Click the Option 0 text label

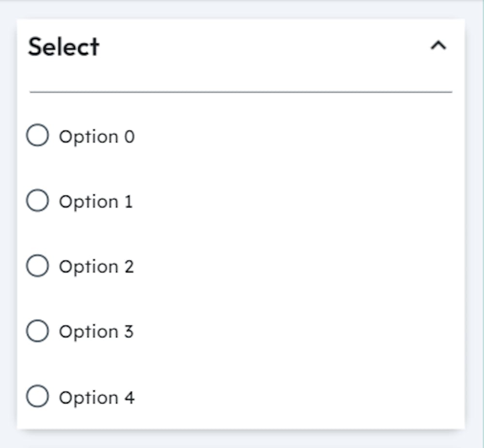click(x=97, y=136)
